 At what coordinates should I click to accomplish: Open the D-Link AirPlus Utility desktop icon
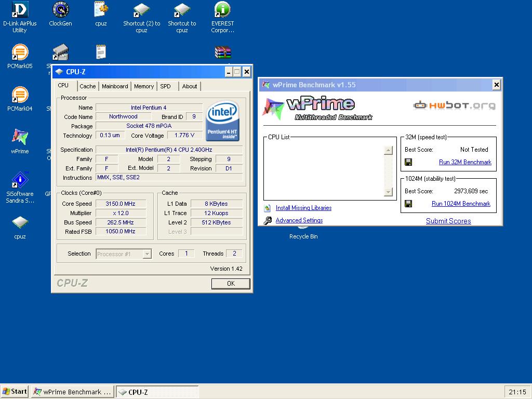20,9
